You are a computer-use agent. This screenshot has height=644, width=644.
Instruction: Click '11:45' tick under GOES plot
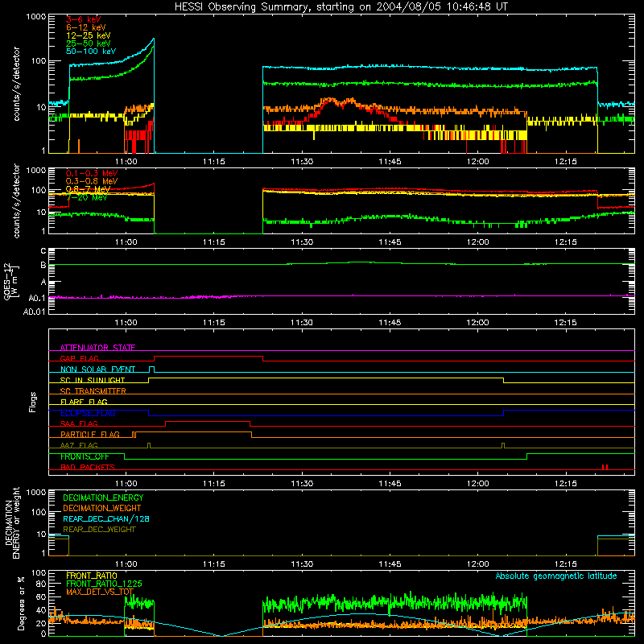tap(390, 323)
